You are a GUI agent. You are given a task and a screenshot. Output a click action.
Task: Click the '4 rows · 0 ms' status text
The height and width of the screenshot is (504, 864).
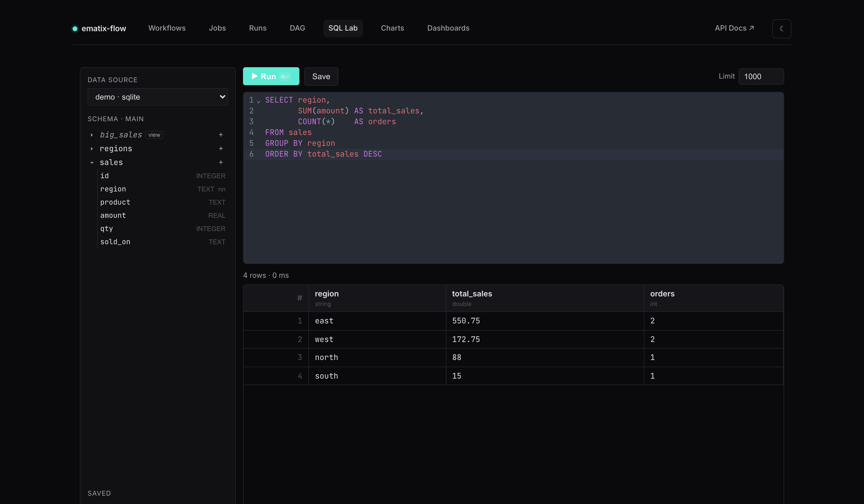266,275
